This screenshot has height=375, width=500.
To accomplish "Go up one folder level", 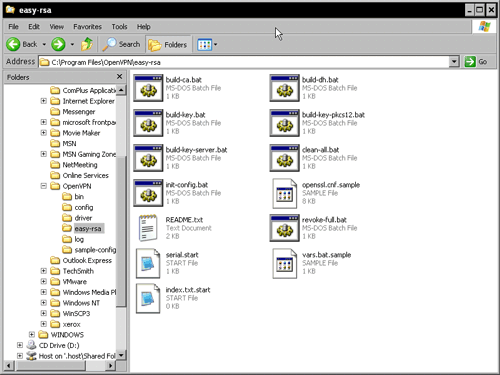I will [x=87, y=44].
